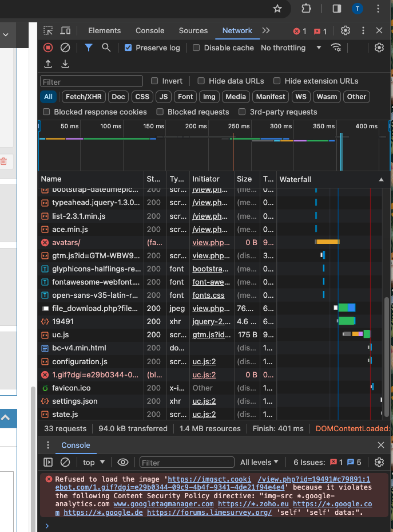
Task: Open the No throttling dropdown
Action: coord(291,48)
